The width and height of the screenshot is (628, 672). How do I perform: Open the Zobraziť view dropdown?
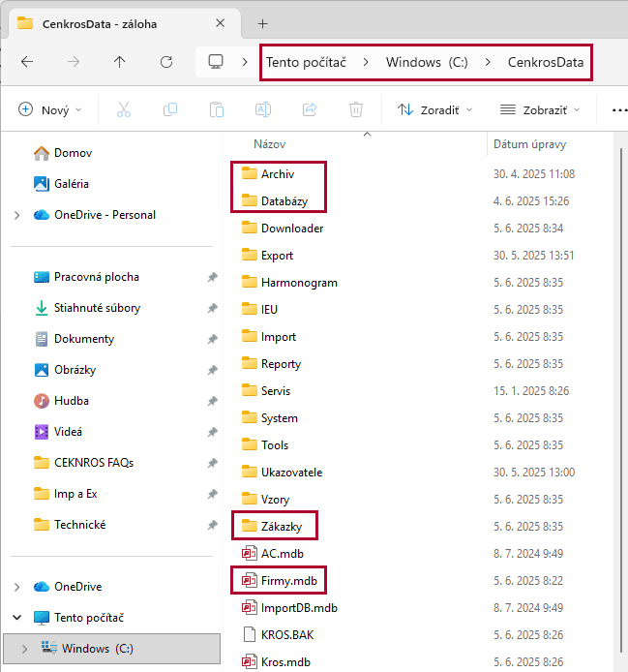click(541, 109)
